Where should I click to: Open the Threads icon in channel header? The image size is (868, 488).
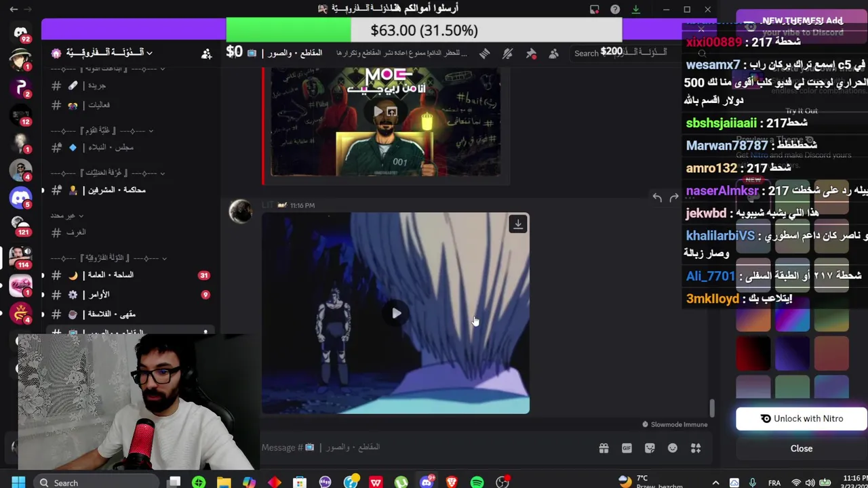click(484, 53)
